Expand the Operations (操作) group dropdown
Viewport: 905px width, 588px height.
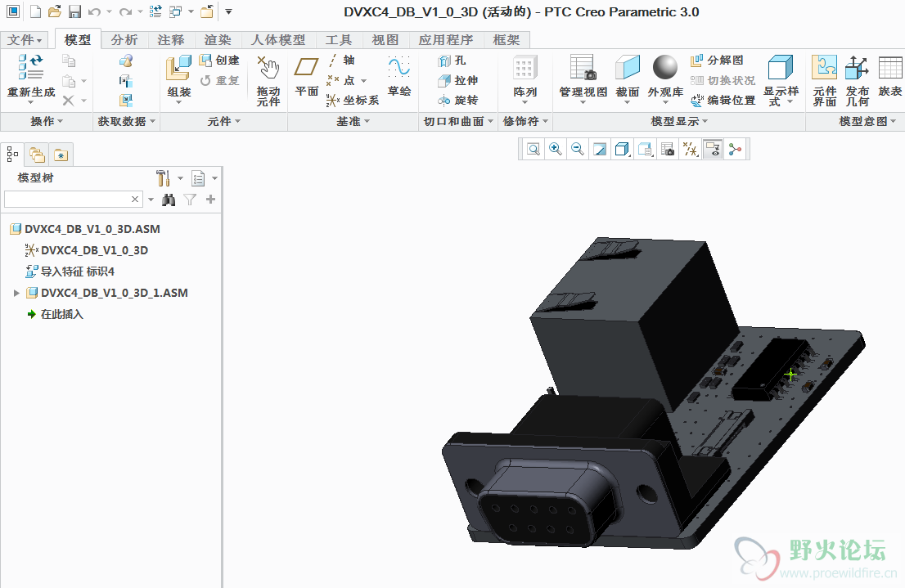(47, 121)
